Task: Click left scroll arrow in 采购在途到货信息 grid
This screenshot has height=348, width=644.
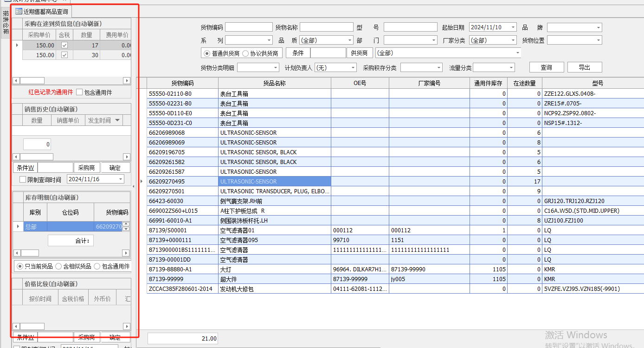Action: (x=16, y=80)
